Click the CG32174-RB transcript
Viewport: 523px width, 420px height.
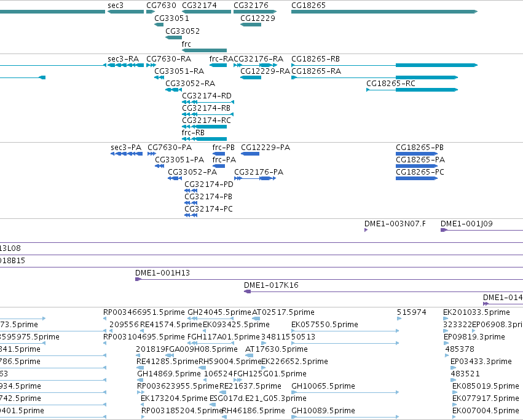(208, 114)
